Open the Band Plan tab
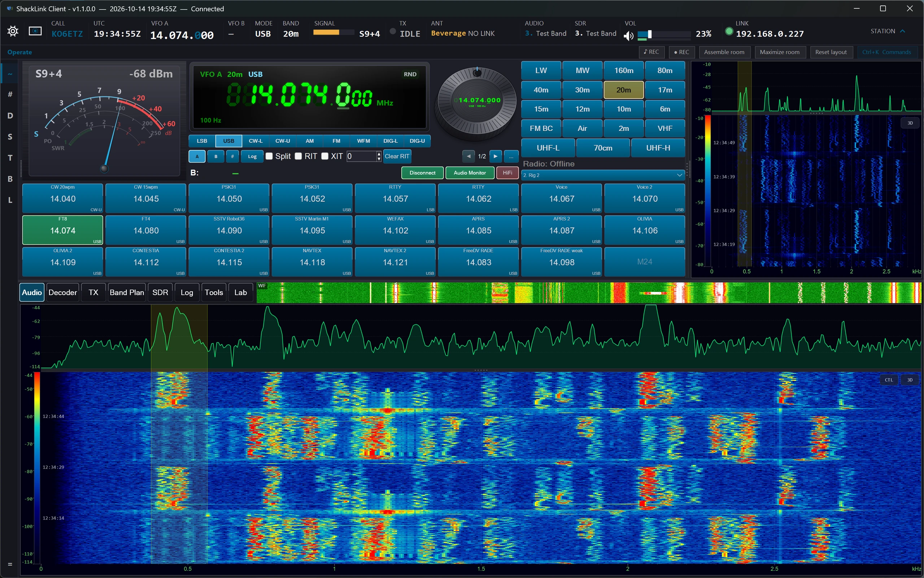This screenshot has height=578, width=924. click(x=127, y=293)
